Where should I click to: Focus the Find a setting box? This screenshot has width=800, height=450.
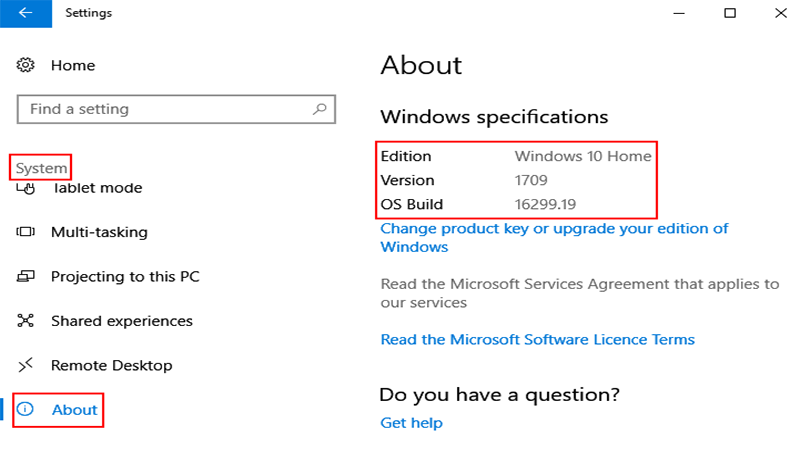coord(176,109)
